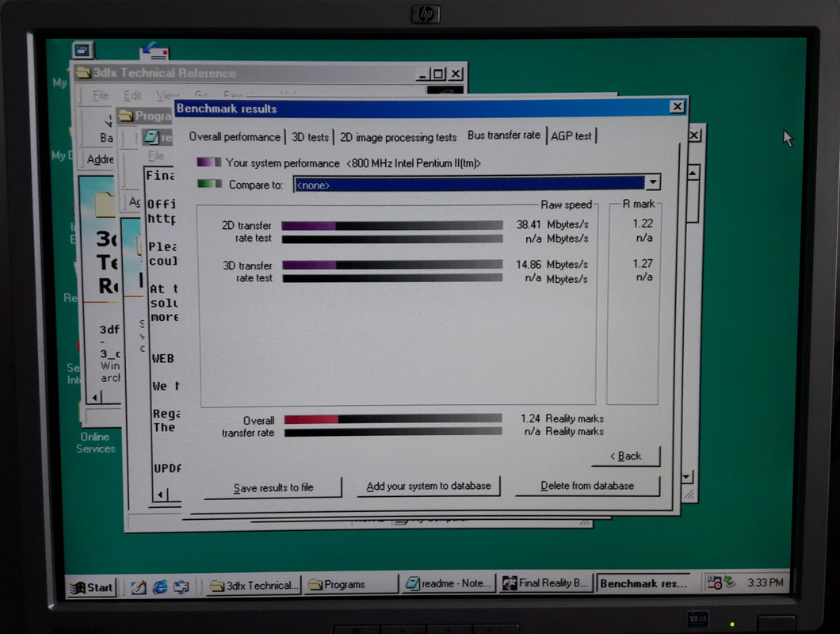
Task: Click the 800 MHz Intel Pentium II label
Action: [x=413, y=163]
